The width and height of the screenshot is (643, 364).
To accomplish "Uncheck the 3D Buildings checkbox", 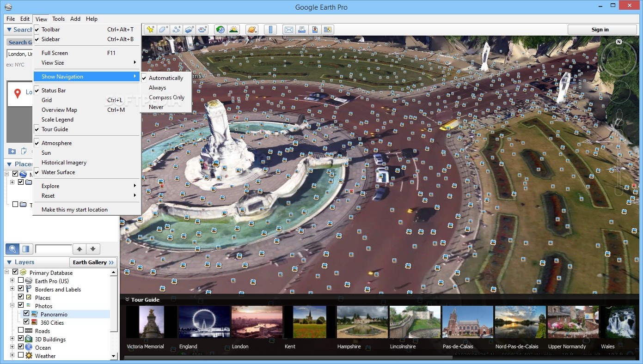I will (21, 339).
